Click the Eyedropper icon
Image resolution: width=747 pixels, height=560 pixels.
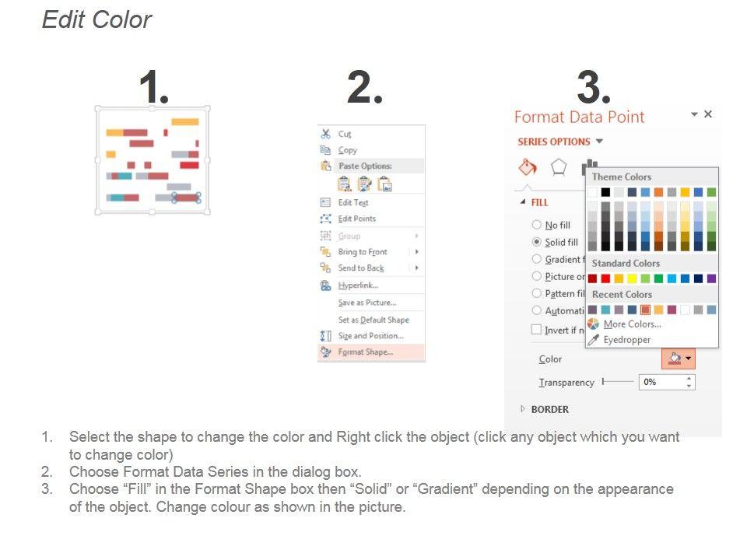point(594,340)
